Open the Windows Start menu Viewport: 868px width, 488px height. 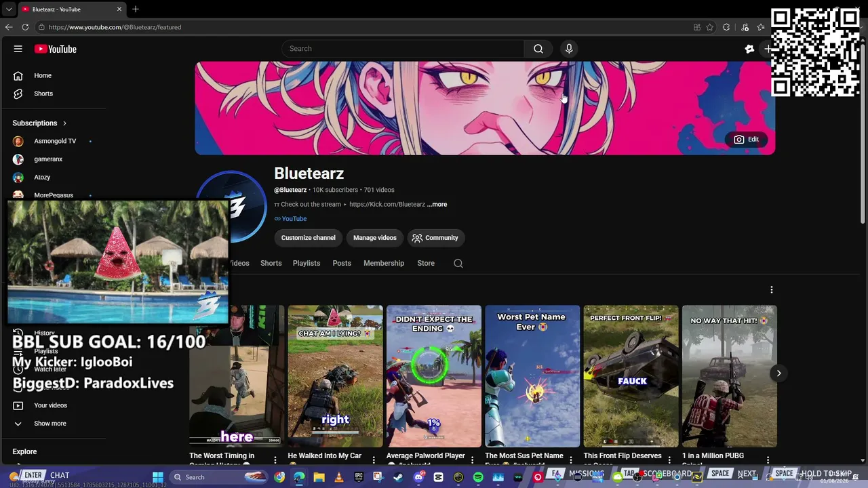tap(158, 477)
